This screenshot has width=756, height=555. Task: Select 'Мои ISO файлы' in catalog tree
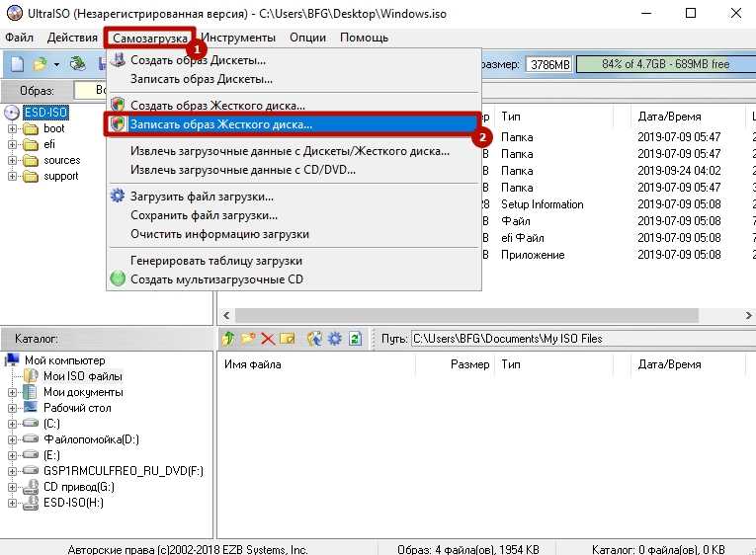(82, 376)
